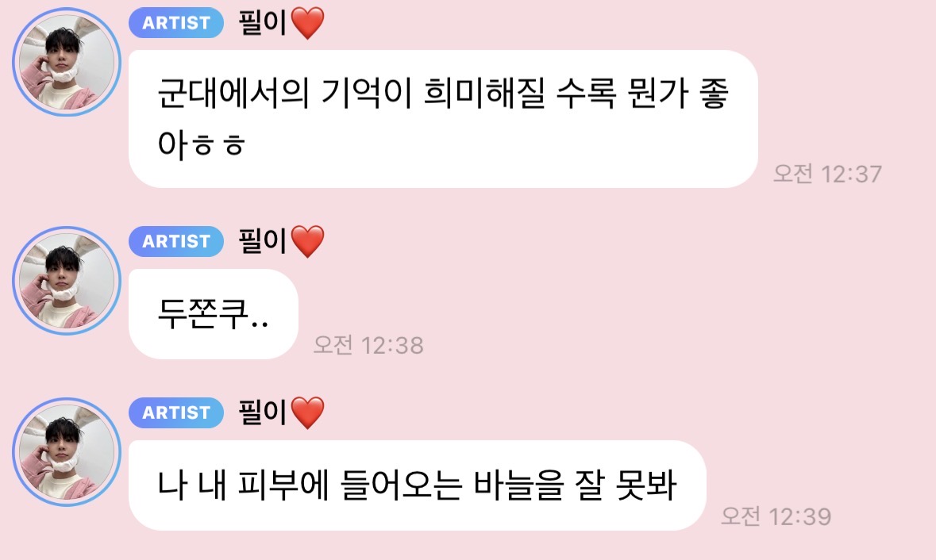The width and height of the screenshot is (936, 560).
Task: Select red heart emoji above the 12:39 message
Action: pos(307,412)
